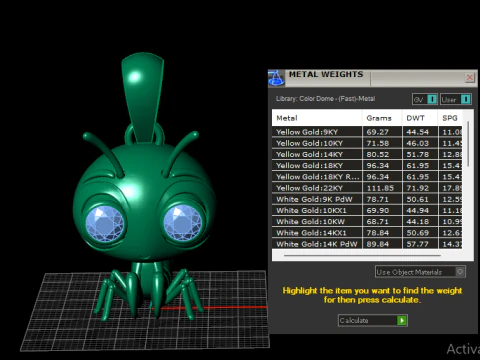
Task: Select the Yellow Gold:22KY row
Action: 367,188
